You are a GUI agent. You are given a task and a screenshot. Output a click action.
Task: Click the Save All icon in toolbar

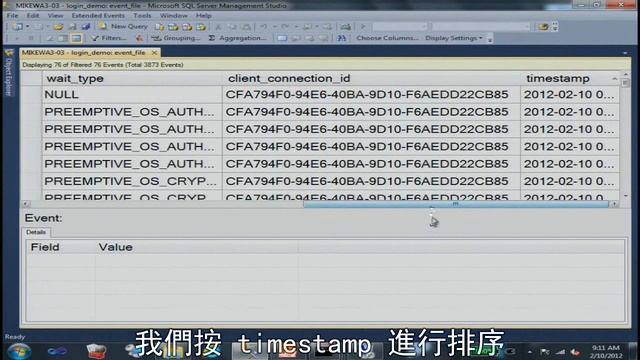pyautogui.click(x=86, y=27)
